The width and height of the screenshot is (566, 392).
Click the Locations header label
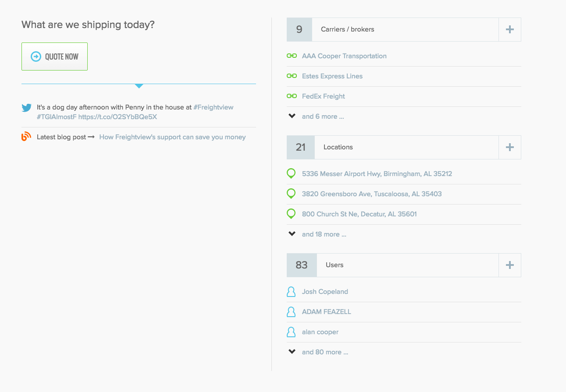click(x=338, y=147)
